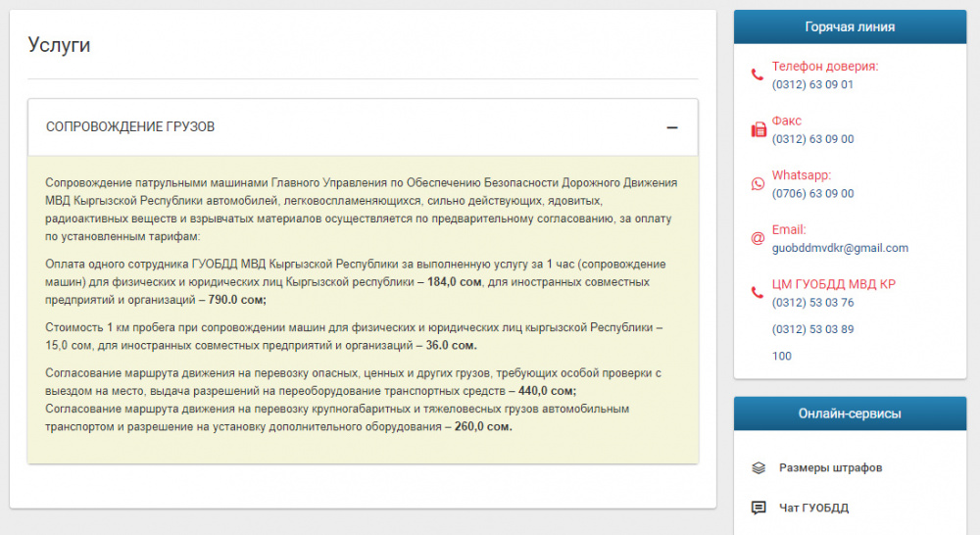
Task: Open the Размеры штрафов service
Action: 830,468
